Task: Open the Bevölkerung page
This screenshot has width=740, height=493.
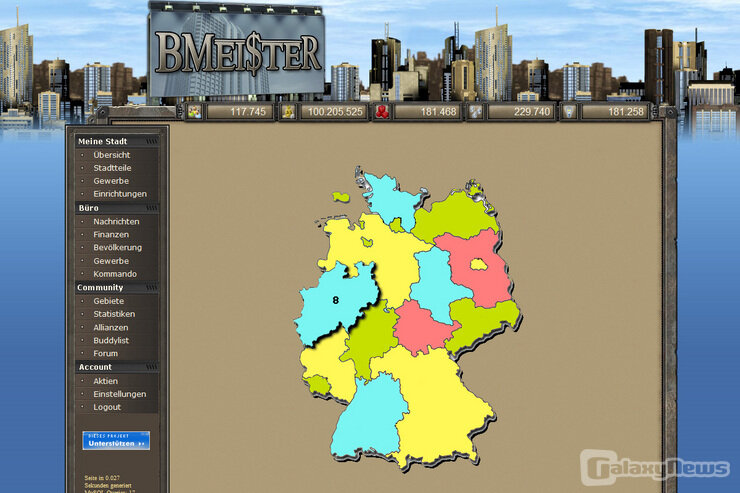Action: [117, 247]
